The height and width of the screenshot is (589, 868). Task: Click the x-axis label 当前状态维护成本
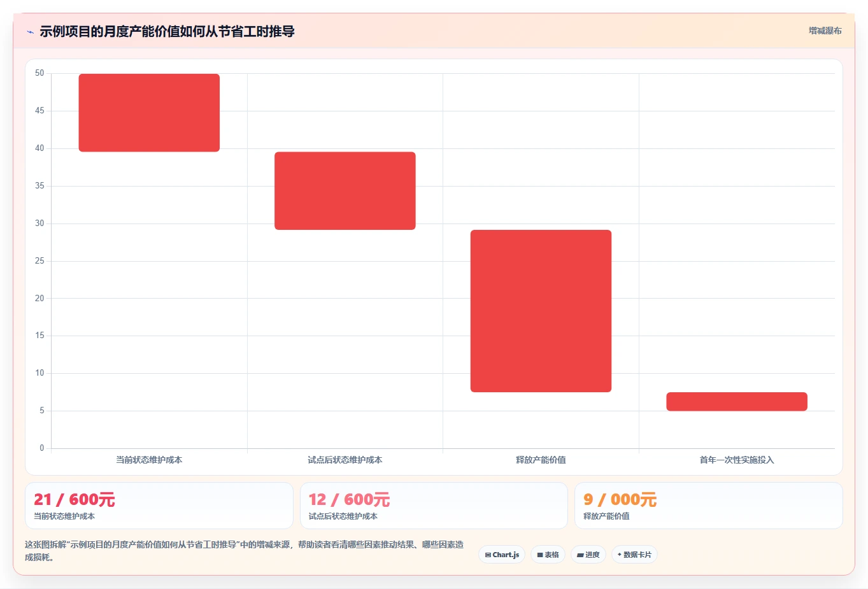tap(149, 460)
